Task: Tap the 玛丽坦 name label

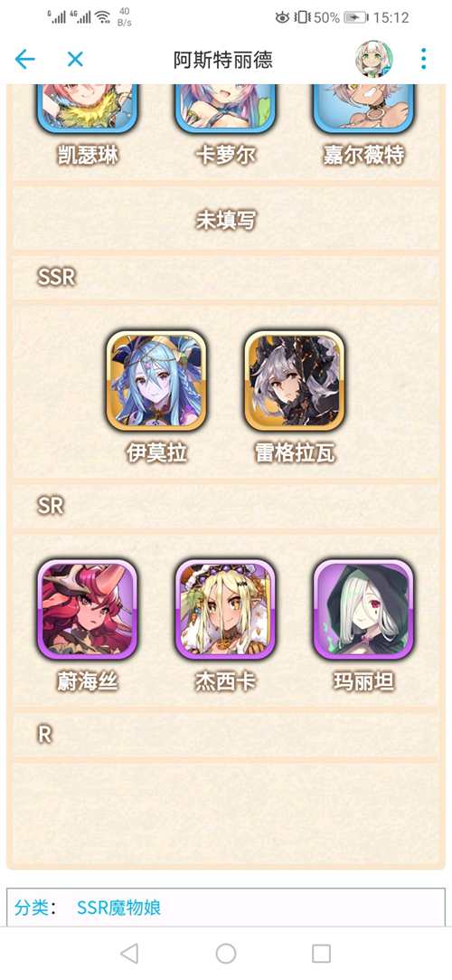Action: pos(363,682)
